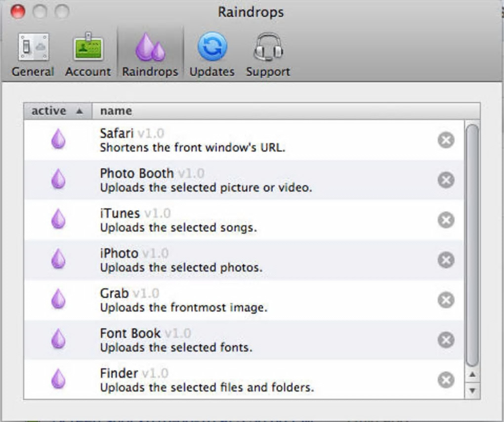Close the Raindrops window
Viewport: 504px width, 422px height.
[x=18, y=11]
